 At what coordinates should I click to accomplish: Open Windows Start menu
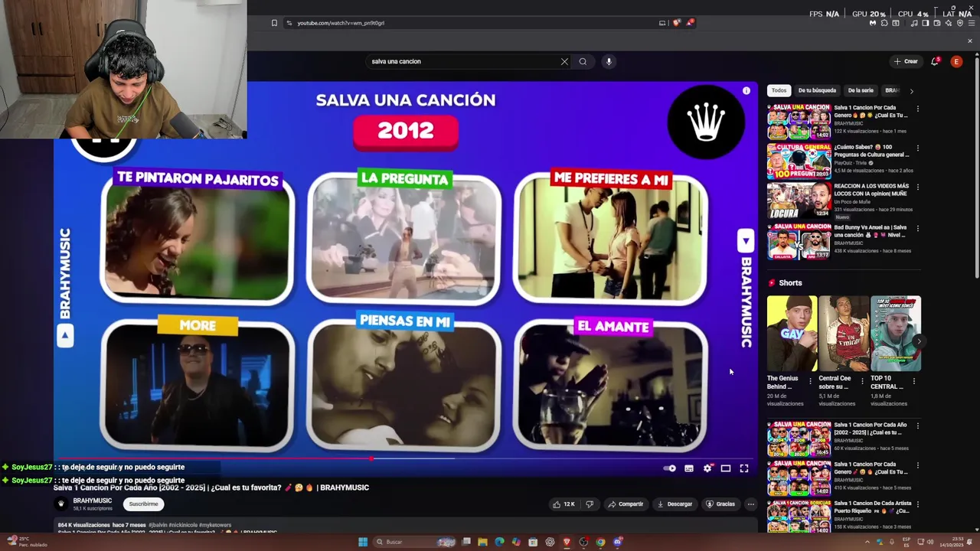pos(363,542)
